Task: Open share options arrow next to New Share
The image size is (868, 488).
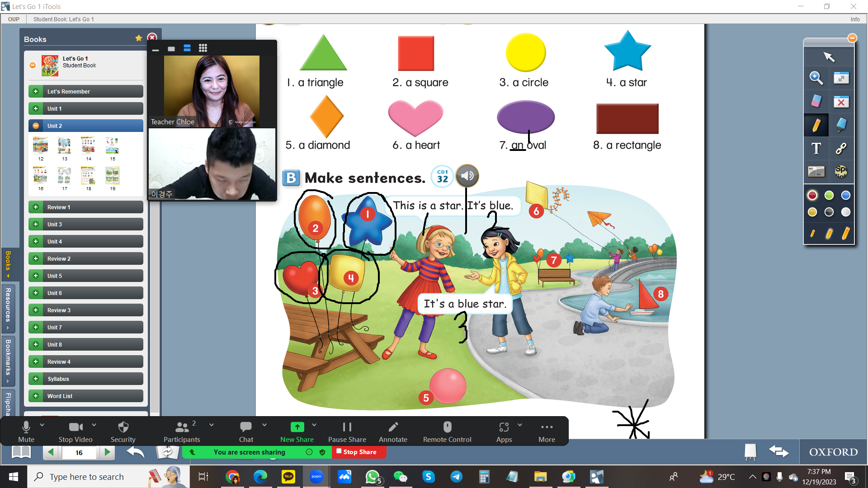Action: (x=314, y=425)
